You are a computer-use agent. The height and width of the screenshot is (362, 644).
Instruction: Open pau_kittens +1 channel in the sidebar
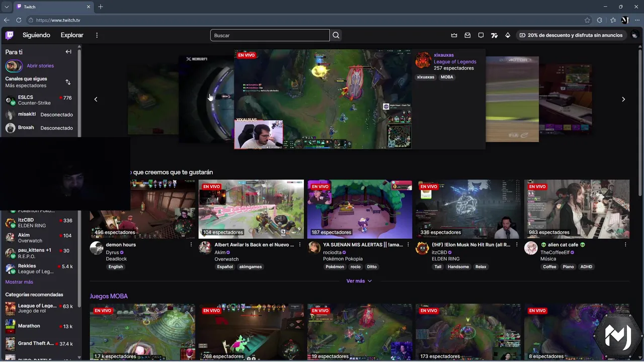(39, 253)
